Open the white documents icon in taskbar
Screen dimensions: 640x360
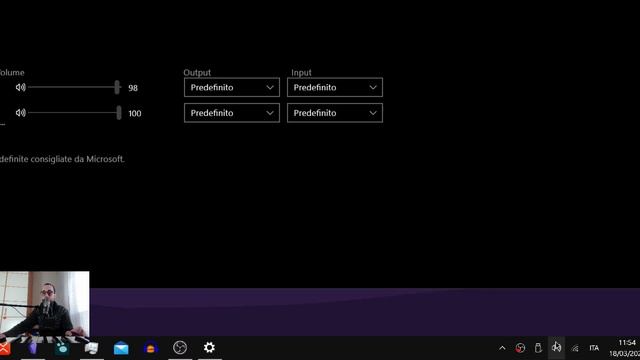pyautogui.click(x=91, y=348)
